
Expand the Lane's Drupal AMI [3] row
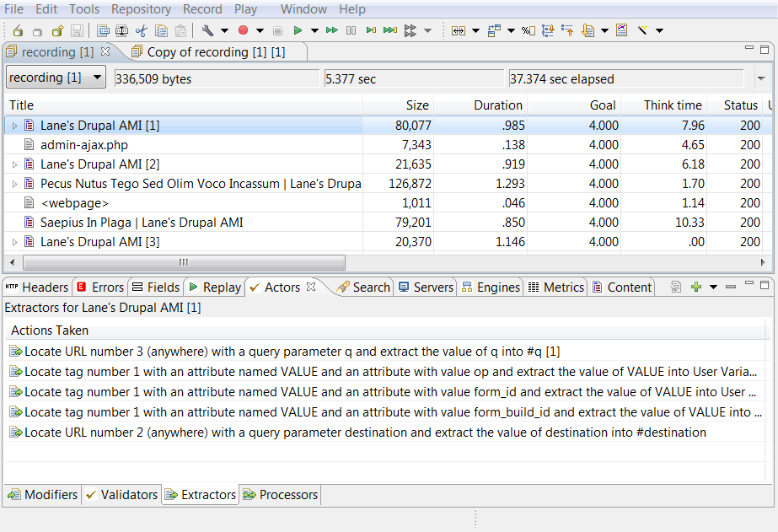(x=14, y=242)
